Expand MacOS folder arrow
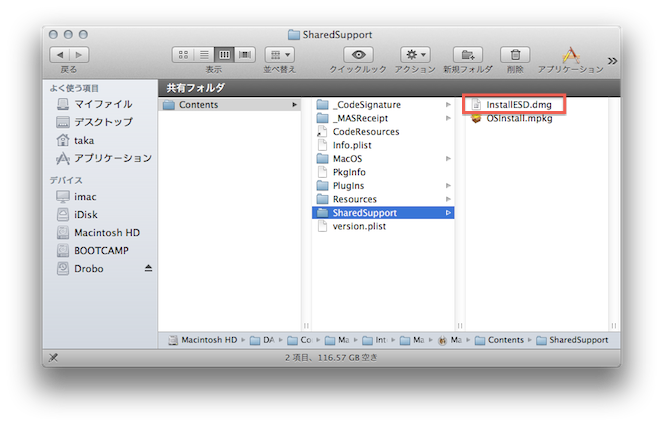663x426 pixels. tap(448, 159)
